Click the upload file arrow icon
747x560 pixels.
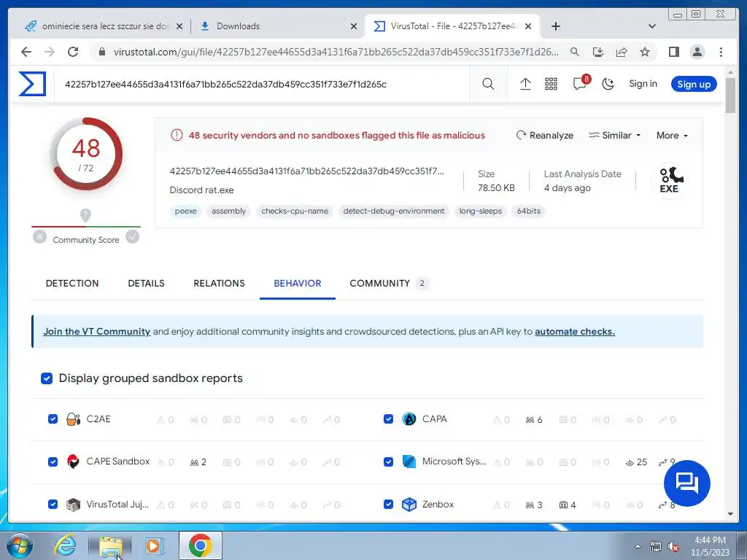(525, 85)
